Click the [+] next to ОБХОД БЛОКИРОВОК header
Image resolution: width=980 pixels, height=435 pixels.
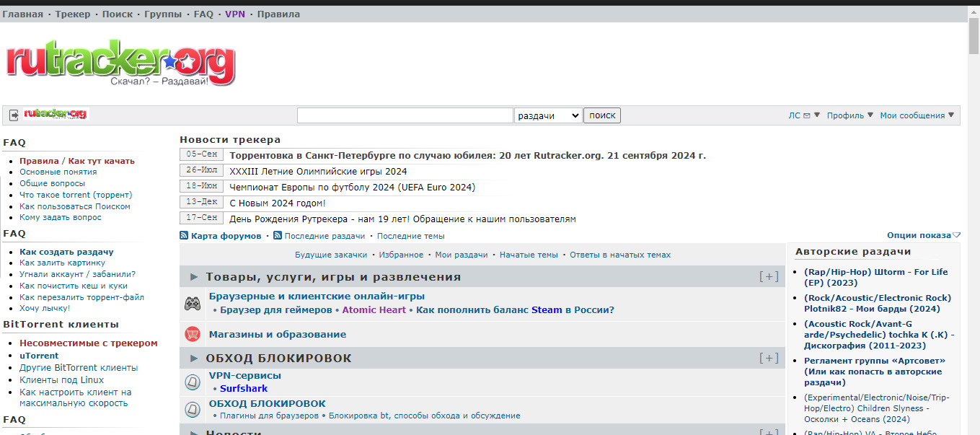(x=769, y=359)
